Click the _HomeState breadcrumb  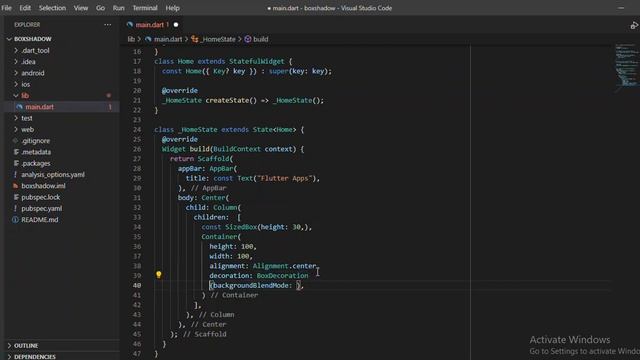(x=218, y=39)
